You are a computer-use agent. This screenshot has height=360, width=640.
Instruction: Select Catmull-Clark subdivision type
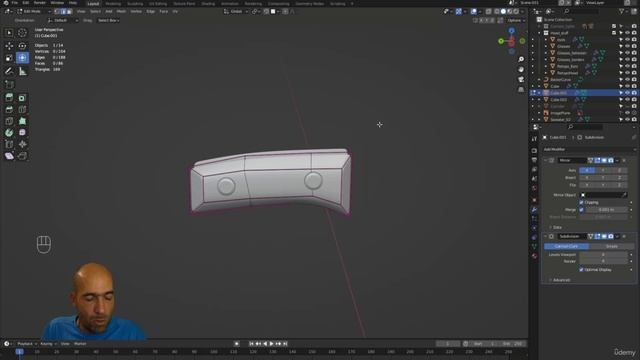point(567,247)
